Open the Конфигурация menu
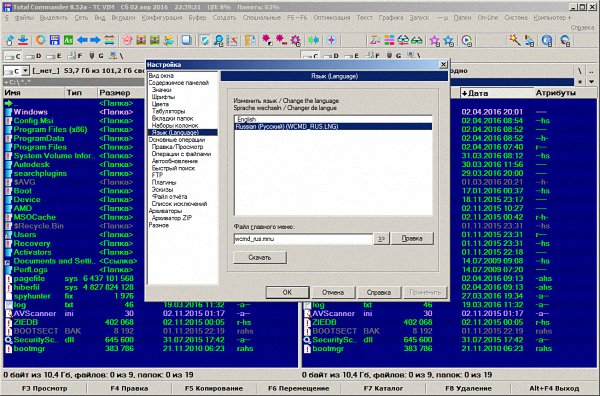This screenshot has width=600, height=396. [x=162, y=18]
